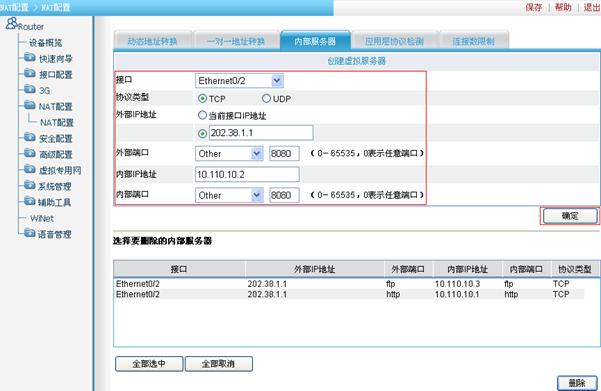Open the 接口配置 folder icon
Viewport: 601px width, 391px height.
click(x=30, y=74)
